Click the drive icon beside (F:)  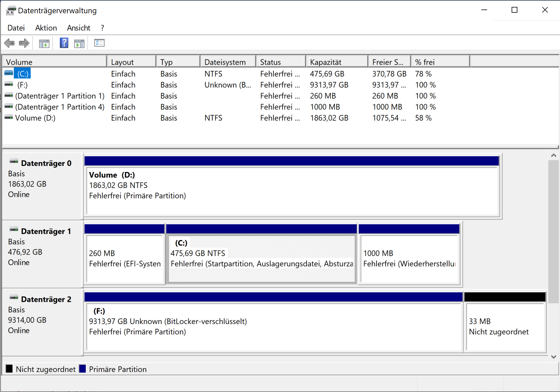(9, 85)
